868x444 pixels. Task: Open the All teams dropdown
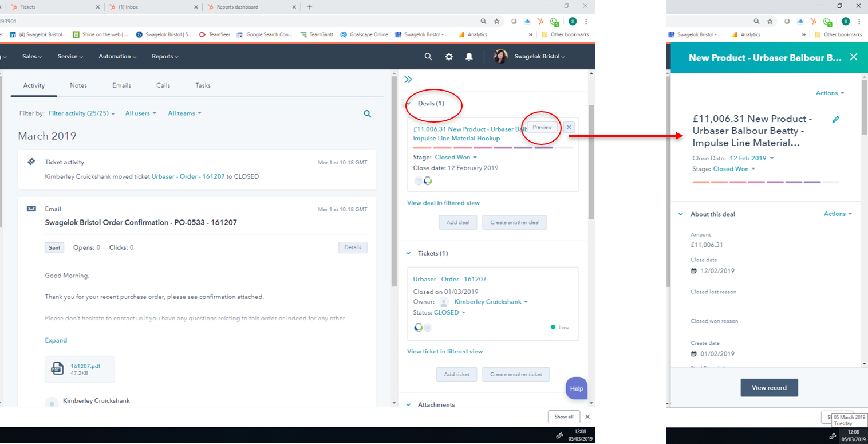coord(184,113)
